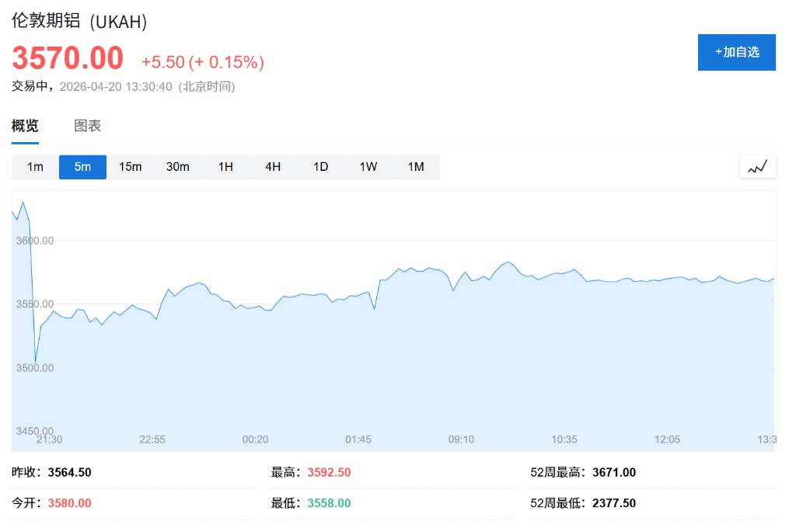Show the 1W weekly chart

click(x=368, y=167)
